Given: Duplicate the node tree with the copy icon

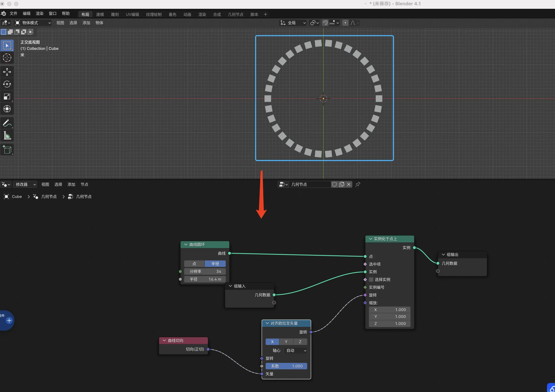Looking at the screenshot, I should [341, 184].
